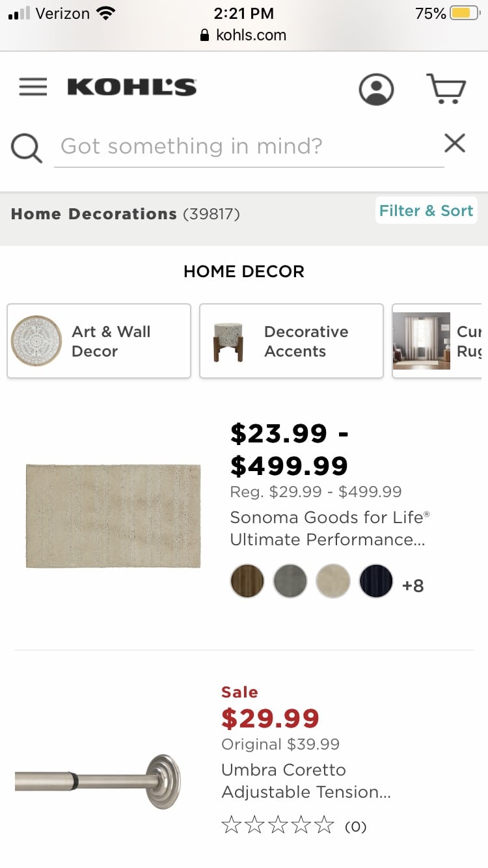Choose the brown rug color swatch
The height and width of the screenshot is (868, 488).
coord(247,580)
